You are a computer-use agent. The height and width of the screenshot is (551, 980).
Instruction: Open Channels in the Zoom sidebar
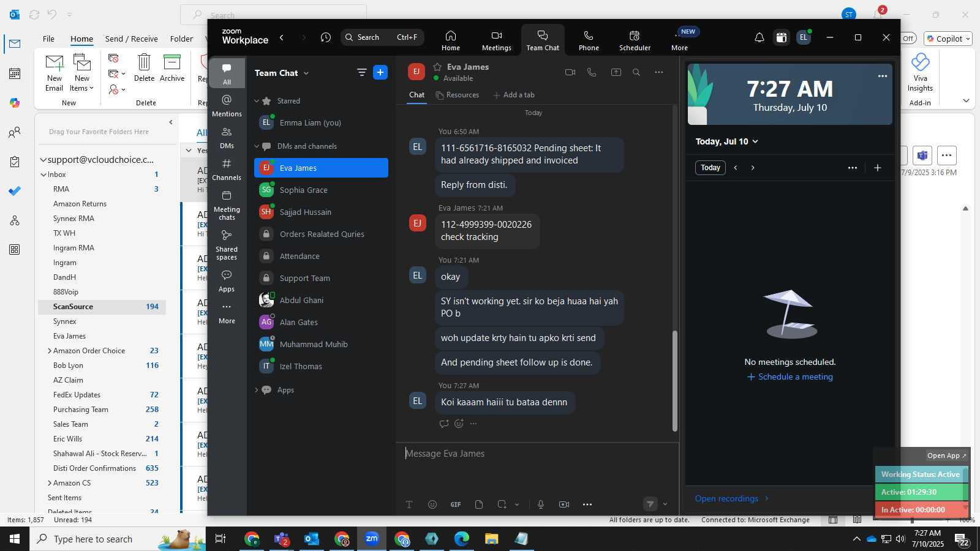227,169
